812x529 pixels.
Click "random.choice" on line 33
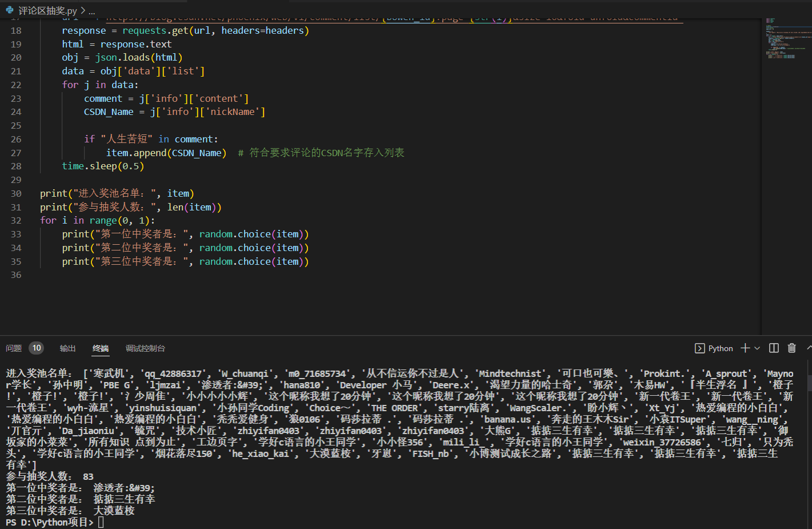tap(235, 234)
